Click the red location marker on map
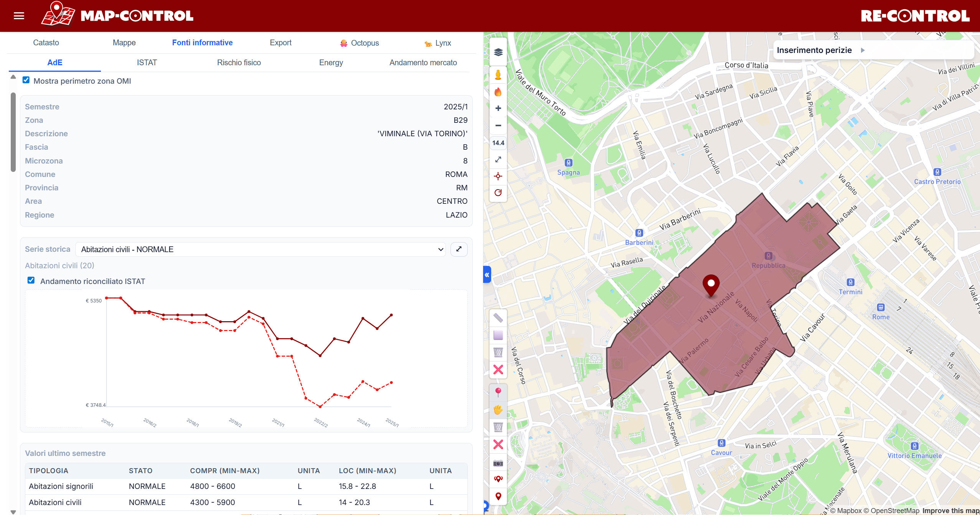 (x=711, y=285)
